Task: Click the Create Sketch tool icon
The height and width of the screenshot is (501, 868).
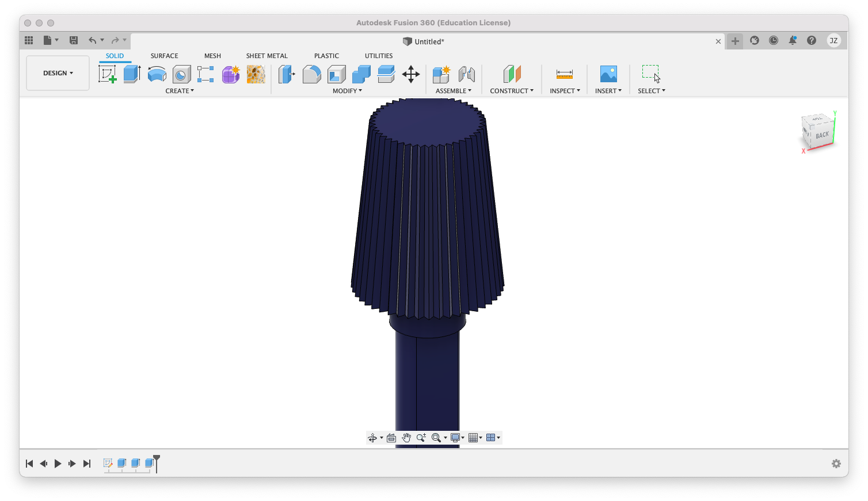Action: coord(108,74)
